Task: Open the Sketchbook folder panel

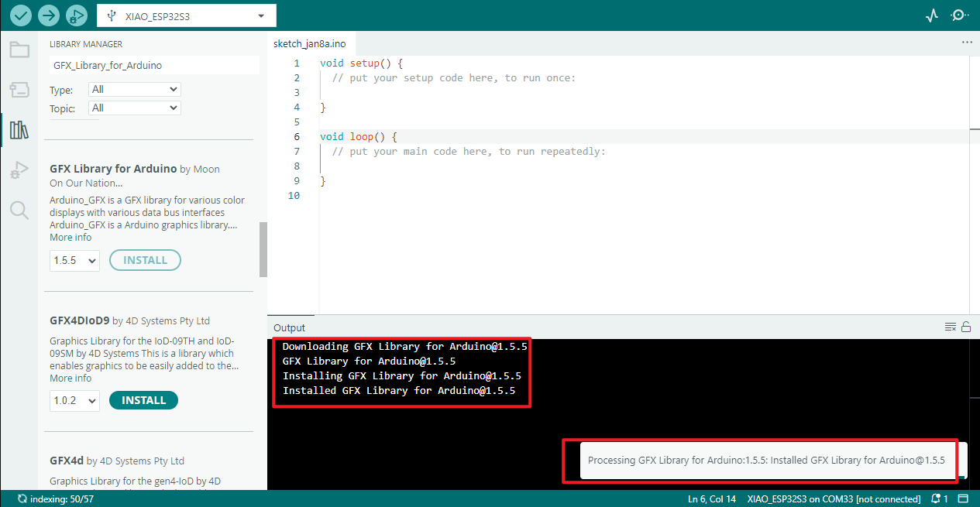Action: pyautogui.click(x=19, y=50)
